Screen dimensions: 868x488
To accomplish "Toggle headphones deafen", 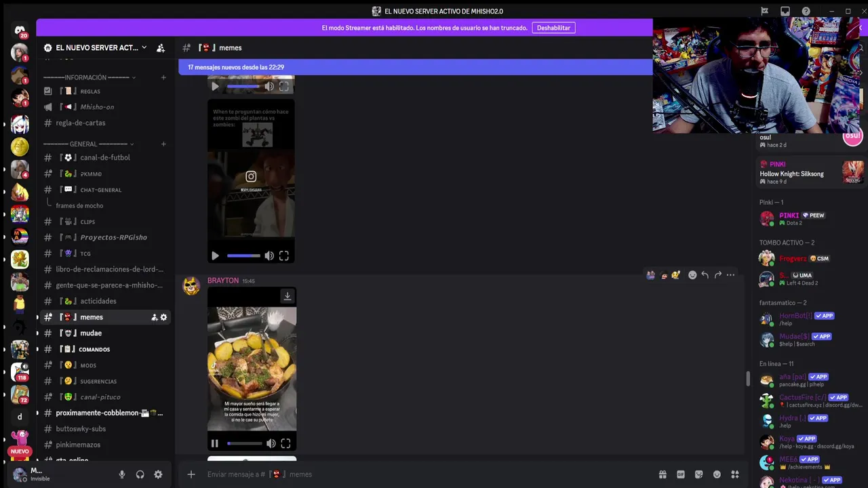I will click(x=140, y=474).
